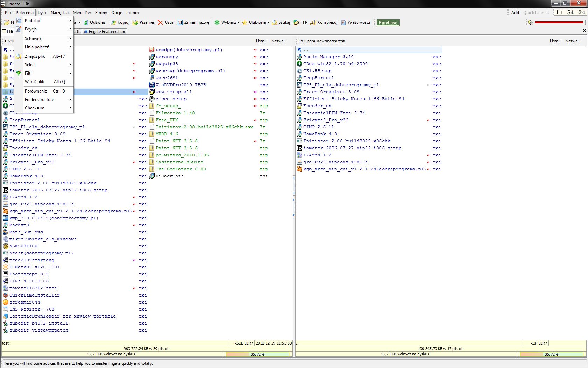588x368 pixels.
Task: Open right panel Nazwa sort dropdown
Action: coord(573,41)
